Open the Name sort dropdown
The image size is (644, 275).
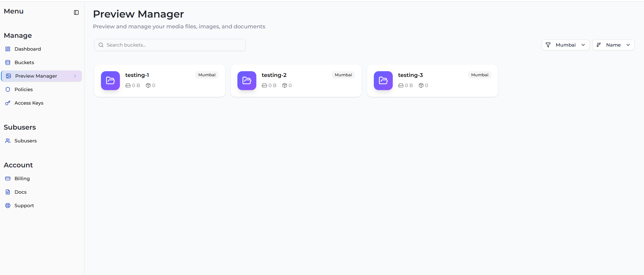pos(613,45)
